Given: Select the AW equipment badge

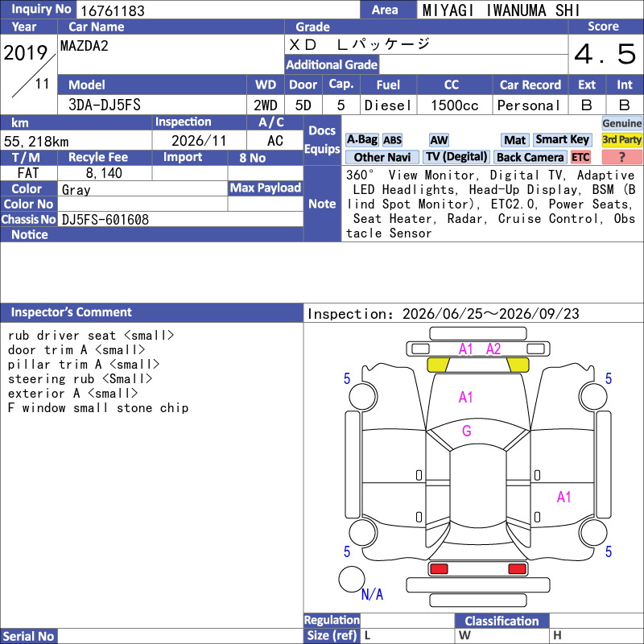Looking at the screenshot, I should [439, 140].
